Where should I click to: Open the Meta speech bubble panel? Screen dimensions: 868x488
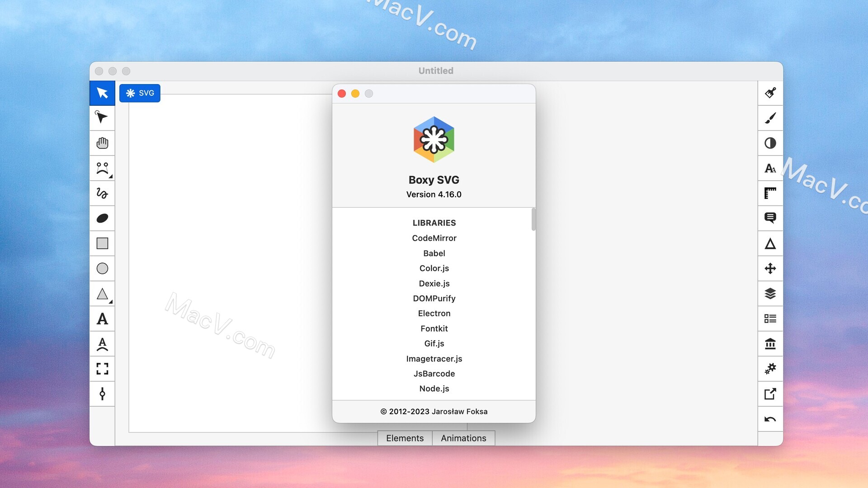coord(770,218)
